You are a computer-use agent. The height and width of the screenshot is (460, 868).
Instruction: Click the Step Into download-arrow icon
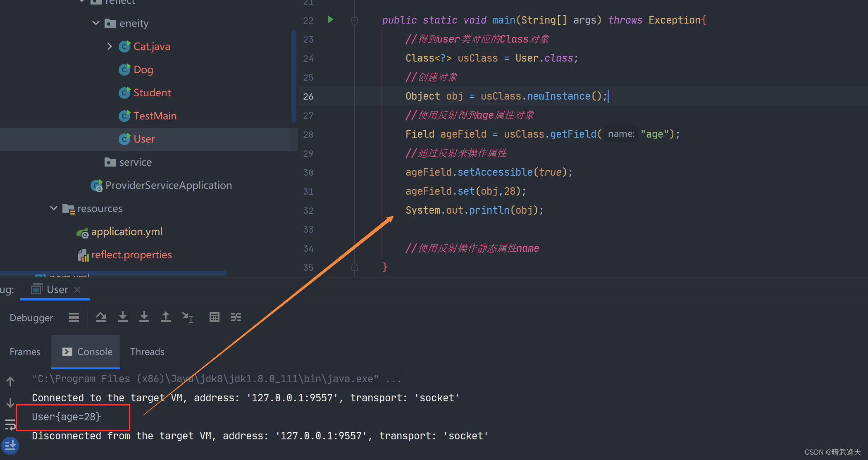tap(123, 317)
